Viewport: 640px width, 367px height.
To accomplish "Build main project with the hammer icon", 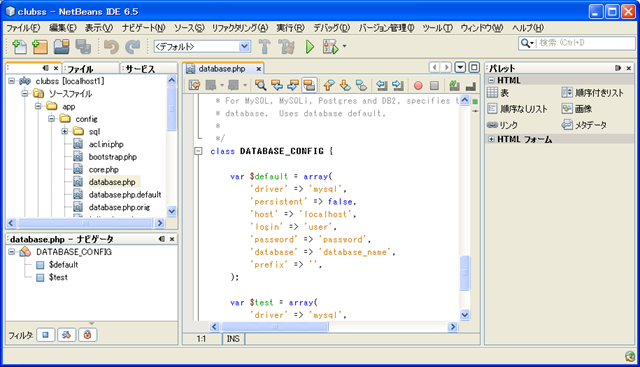I will (x=264, y=47).
